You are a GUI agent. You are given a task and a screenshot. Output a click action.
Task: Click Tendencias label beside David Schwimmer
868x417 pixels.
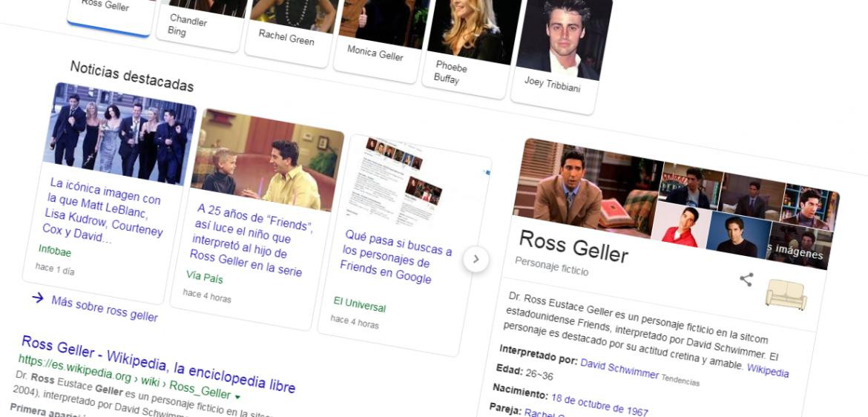tap(681, 380)
